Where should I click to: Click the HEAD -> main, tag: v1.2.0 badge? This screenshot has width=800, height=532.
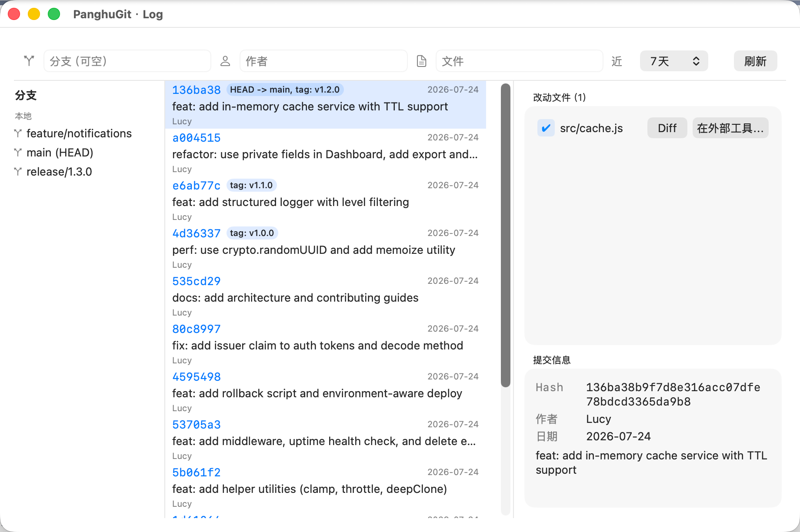coord(285,90)
